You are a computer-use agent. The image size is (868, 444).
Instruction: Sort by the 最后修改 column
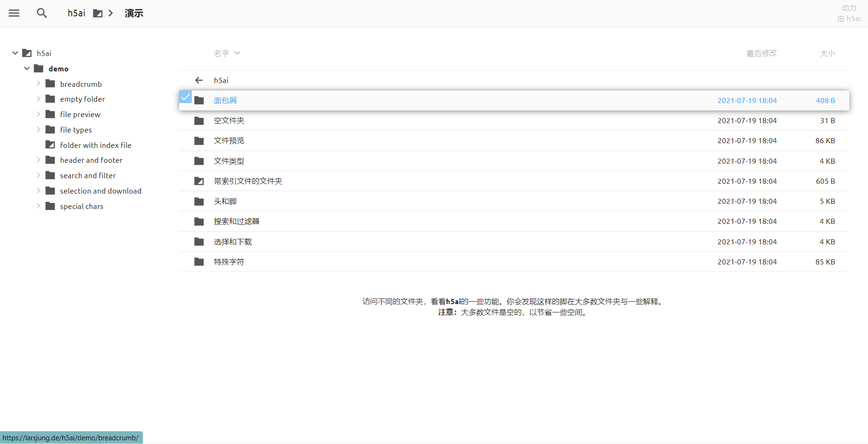(762, 53)
